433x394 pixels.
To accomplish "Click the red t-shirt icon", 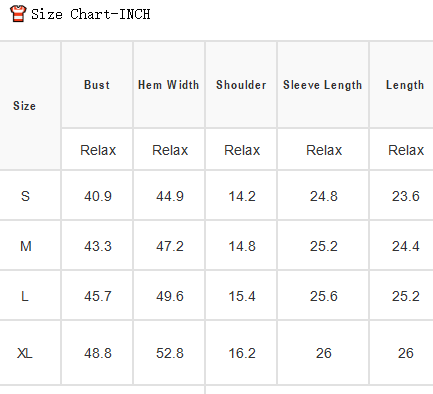I will (x=18, y=14).
